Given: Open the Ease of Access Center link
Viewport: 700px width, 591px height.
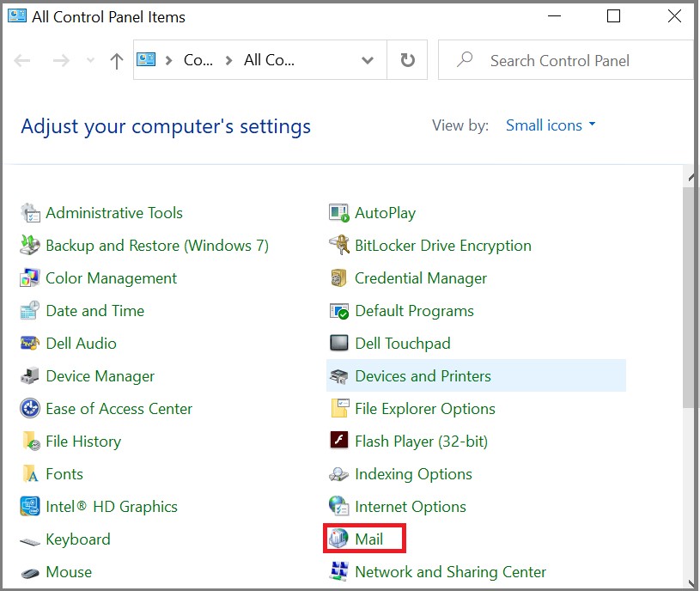Looking at the screenshot, I should click(119, 409).
